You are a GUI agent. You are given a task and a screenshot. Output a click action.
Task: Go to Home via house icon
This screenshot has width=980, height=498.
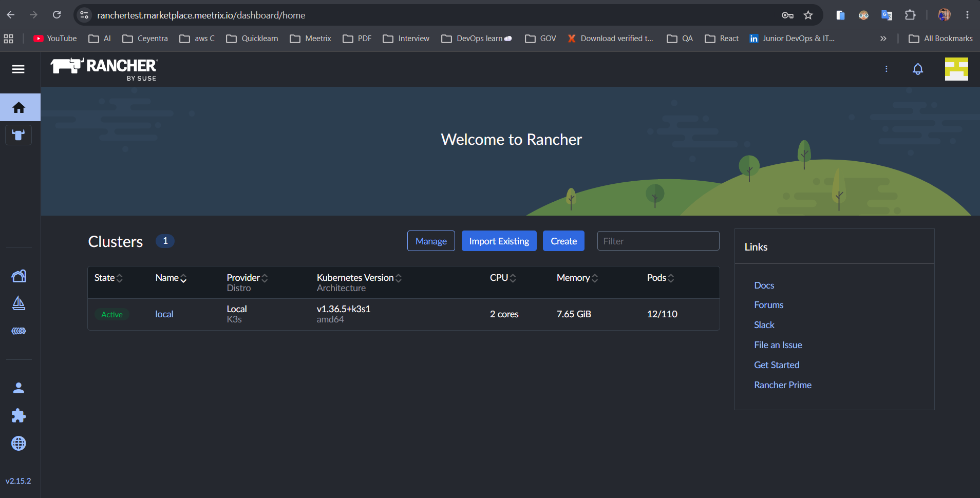(19, 107)
